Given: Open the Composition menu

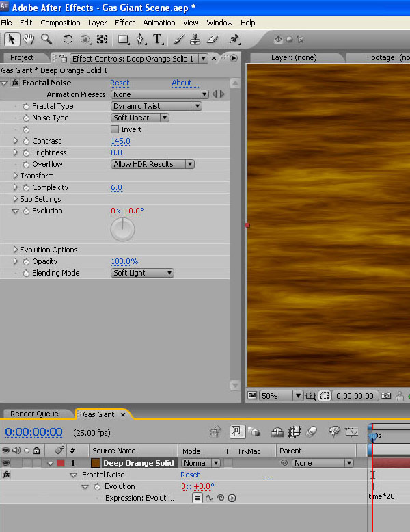Looking at the screenshot, I should click(60, 23).
